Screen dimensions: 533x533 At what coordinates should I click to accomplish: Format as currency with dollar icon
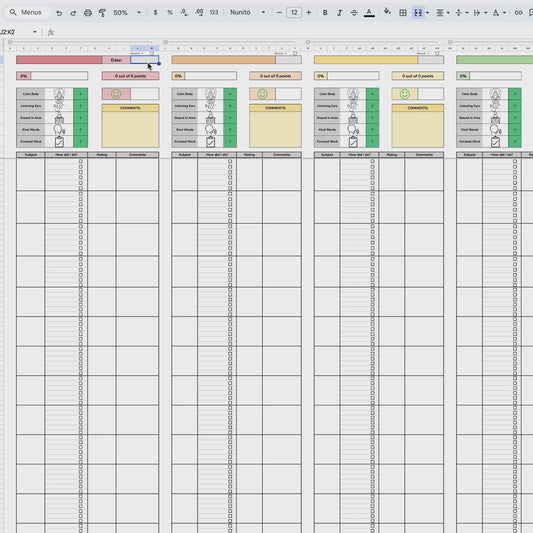click(155, 13)
